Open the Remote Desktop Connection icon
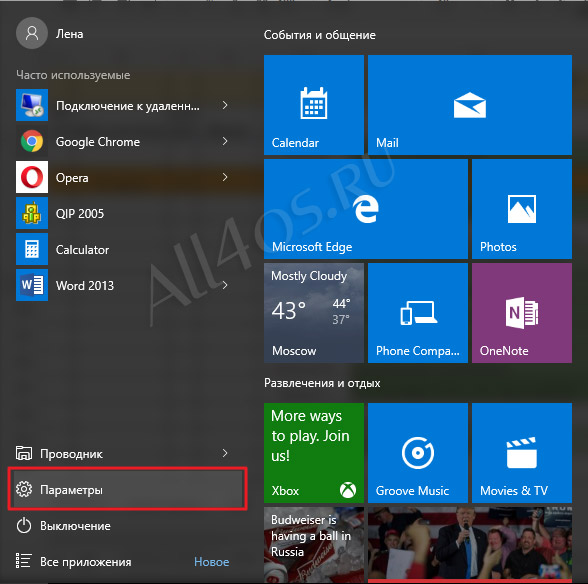This screenshot has height=584, width=588. pyautogui.click(x=32, y=105)
